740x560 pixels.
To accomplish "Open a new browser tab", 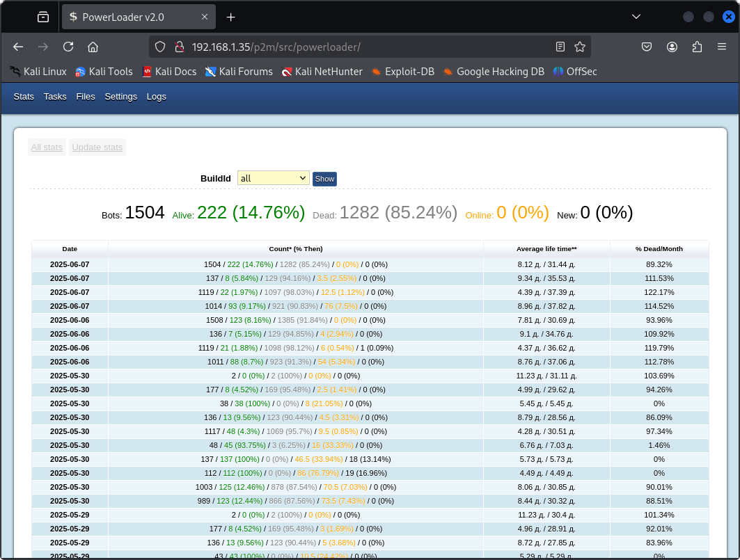I will click(231, 17).
